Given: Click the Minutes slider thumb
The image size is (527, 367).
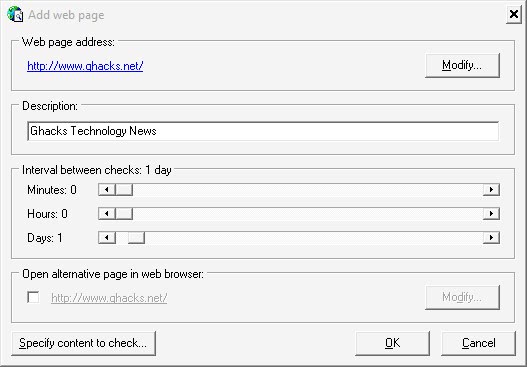Looking at the screenshot, I should click(x=124, y=190).
